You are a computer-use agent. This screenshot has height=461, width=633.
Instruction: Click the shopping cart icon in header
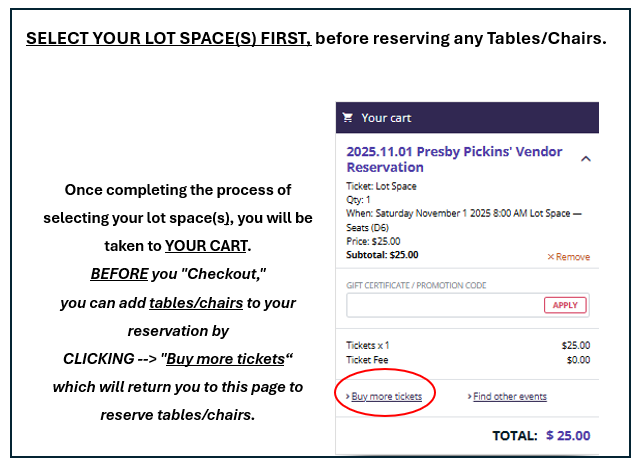click(x=348, y=117)
